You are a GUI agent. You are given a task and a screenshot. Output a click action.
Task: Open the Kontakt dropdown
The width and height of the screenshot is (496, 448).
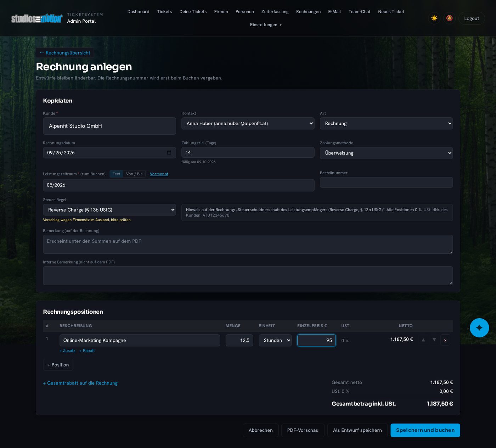click(x=248, y=123)
